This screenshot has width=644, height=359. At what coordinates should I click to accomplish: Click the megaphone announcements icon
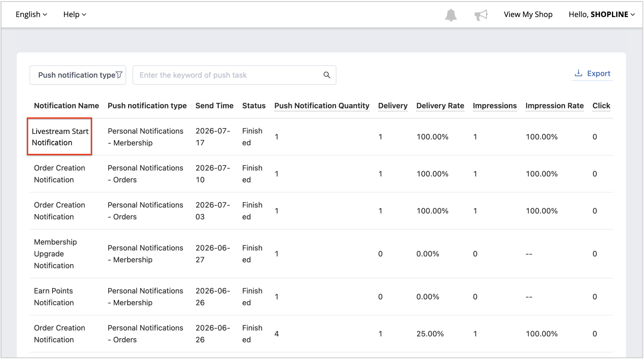tap(481, 15)
